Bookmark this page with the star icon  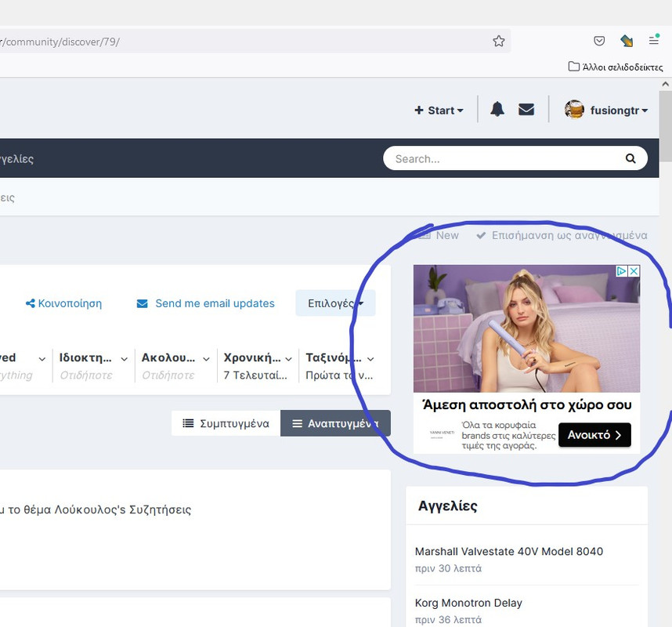pos(498,42)
